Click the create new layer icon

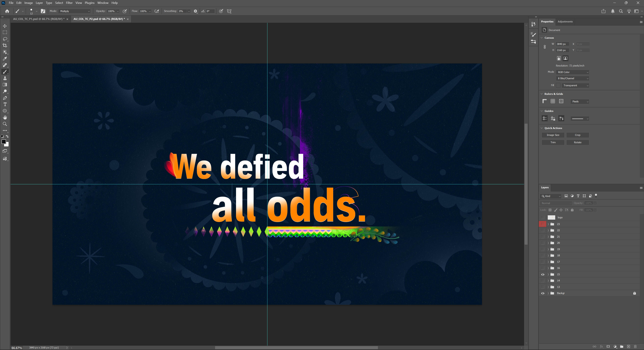click(x=629, y=346)
